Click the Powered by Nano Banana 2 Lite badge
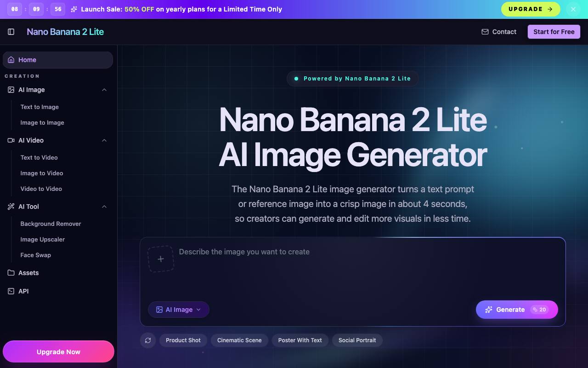The height and width of the screenshot is (368, 588). (352, 79)
